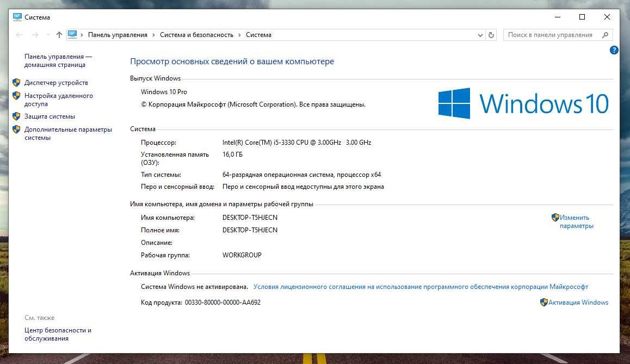Click Перо и сенсорный ввод недоступны text

point(304,187)
